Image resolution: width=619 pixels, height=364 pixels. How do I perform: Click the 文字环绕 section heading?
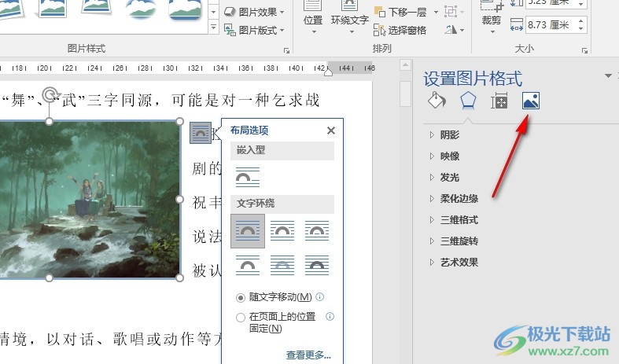pos(282,204)
